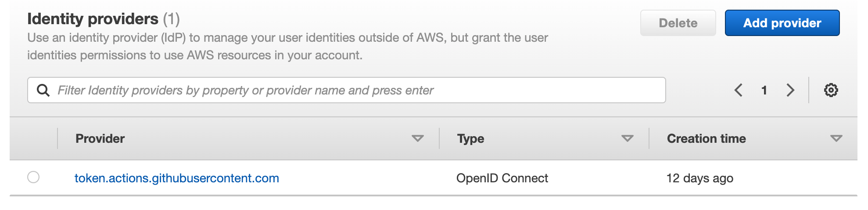This screenshot has width=868, height=210.
Task: Select the token.actions.githubusercontent.com radio button
Action: coord(33,177)
